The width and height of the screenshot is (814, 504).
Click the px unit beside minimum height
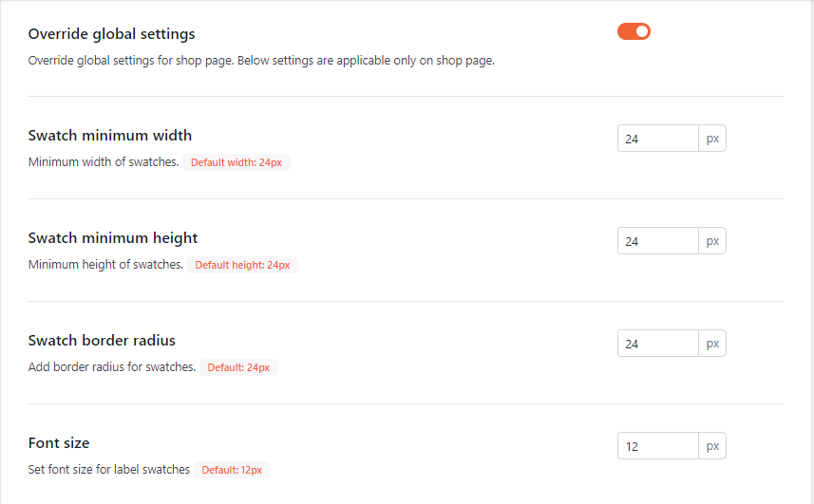712,241
